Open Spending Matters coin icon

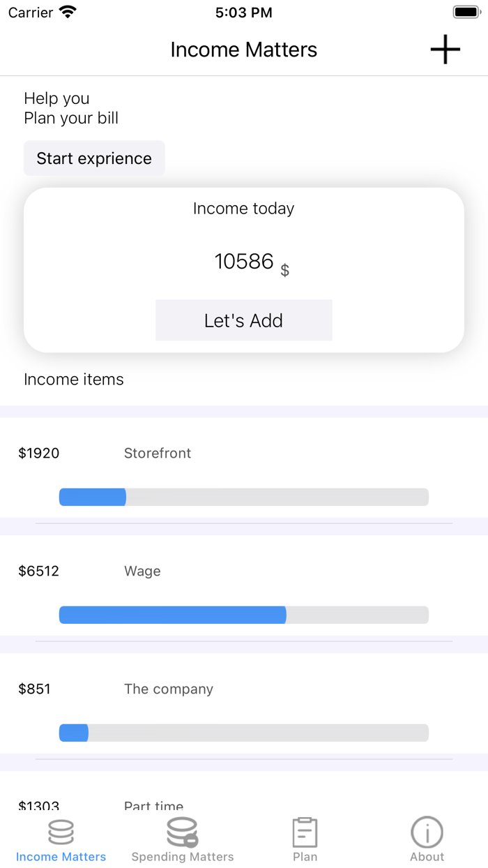tap(182, 832)
